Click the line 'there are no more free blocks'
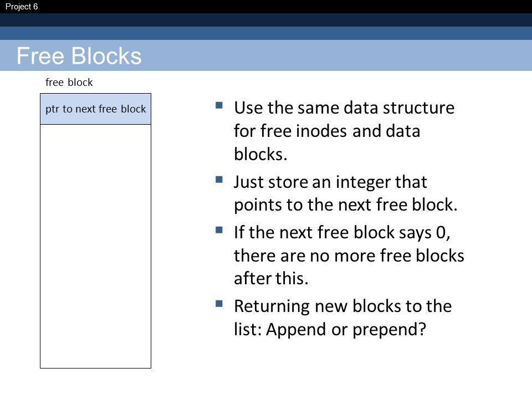 tap(349, 255)
